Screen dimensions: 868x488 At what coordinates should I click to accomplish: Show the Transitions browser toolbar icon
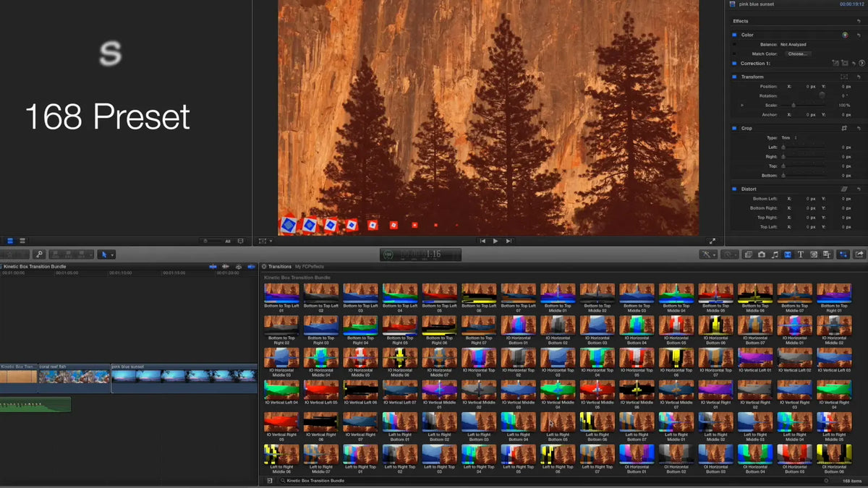(788, 254)
